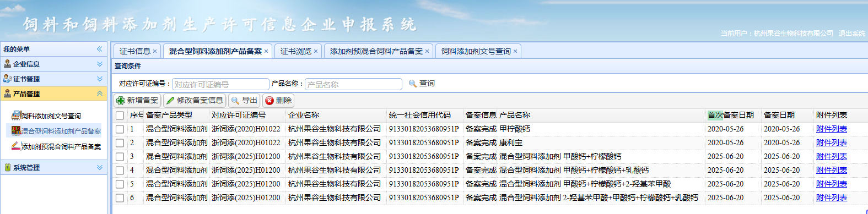
Task: Click the 系统管理 icon
Action: tap(8, 167)
